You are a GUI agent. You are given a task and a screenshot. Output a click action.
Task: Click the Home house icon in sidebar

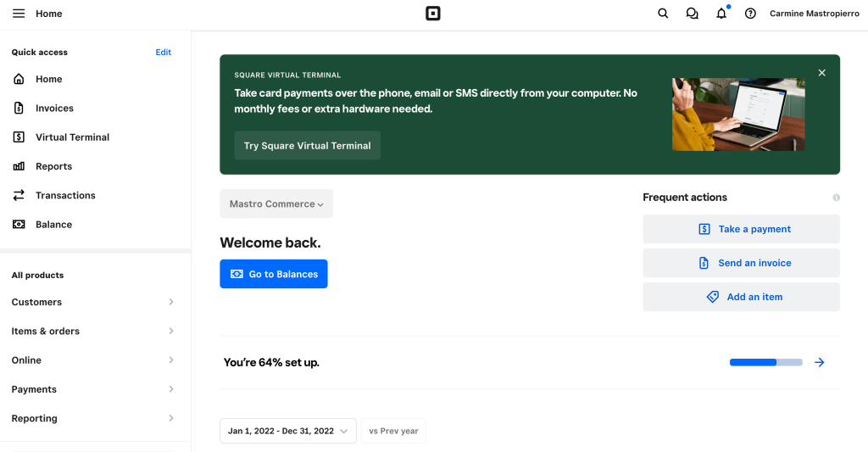click(x=19, y=79)
